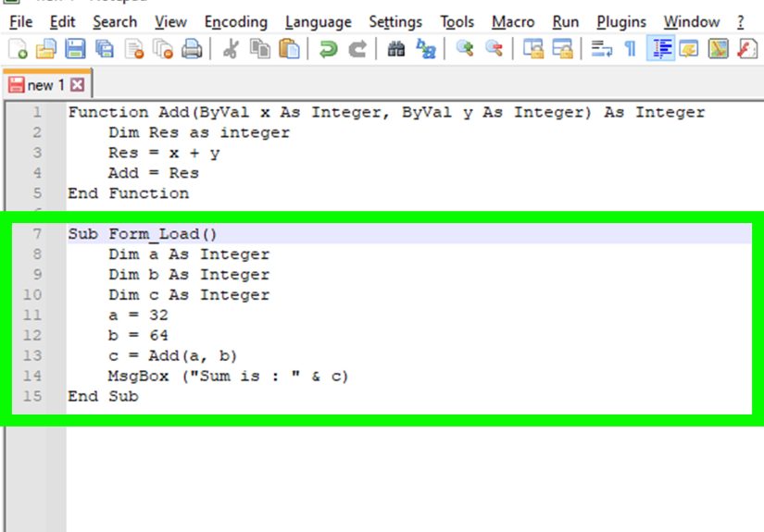This screenshot has width=764, height=532.
Task: Click the 'Sub Form_Load()' line
Action: click(x=143, y=234)
